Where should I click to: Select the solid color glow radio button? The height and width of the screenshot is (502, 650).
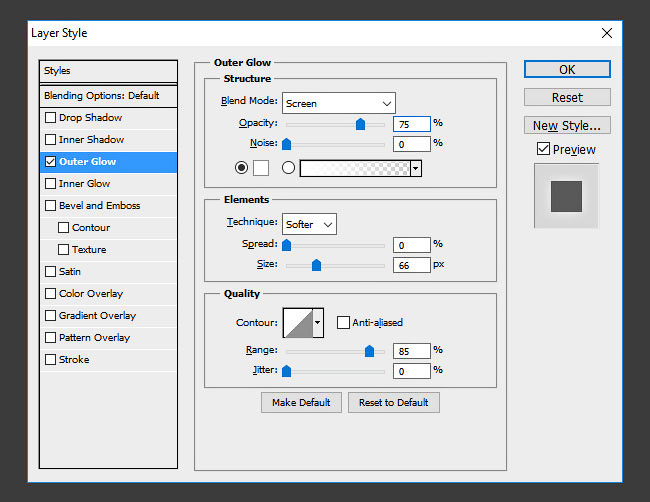pos(241,168)
